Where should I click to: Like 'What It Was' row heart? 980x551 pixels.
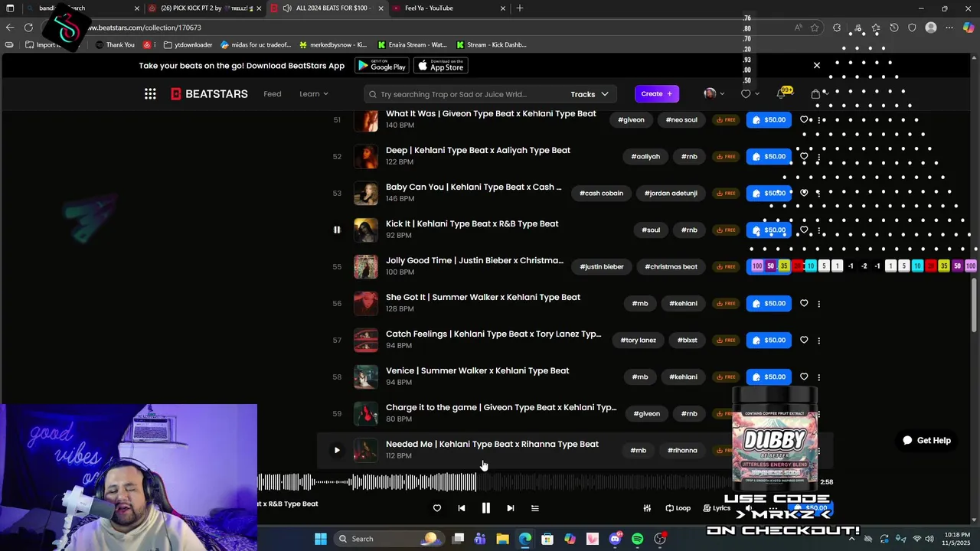coord(804,119)
